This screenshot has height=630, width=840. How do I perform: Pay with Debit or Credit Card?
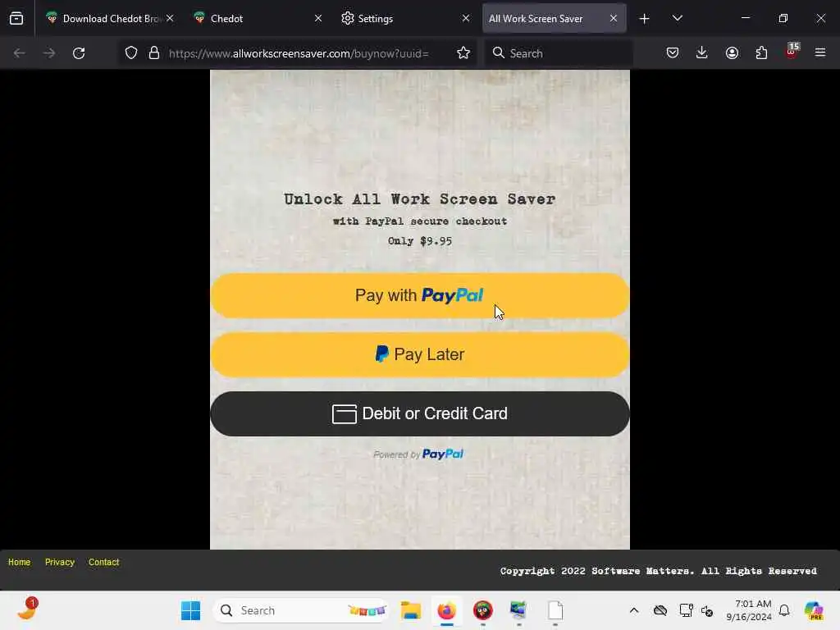pos(419,413)
